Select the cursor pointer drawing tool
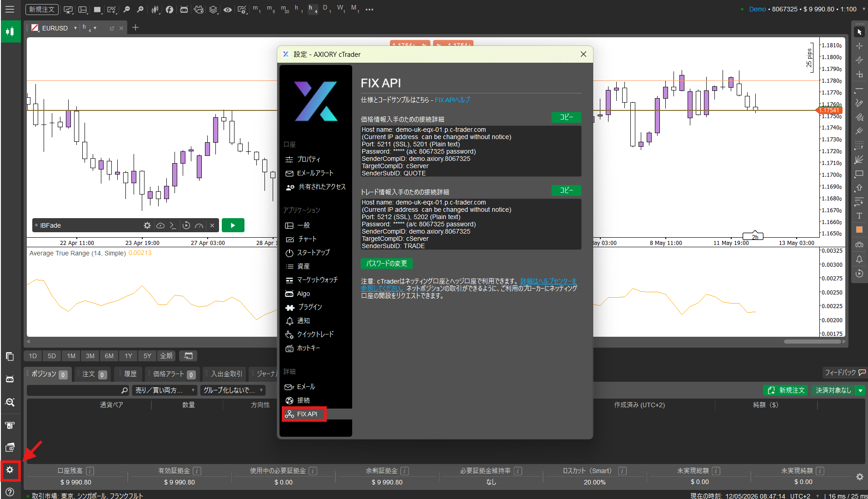This screenshot has width=868, height=499. click(x=859, y=32)
